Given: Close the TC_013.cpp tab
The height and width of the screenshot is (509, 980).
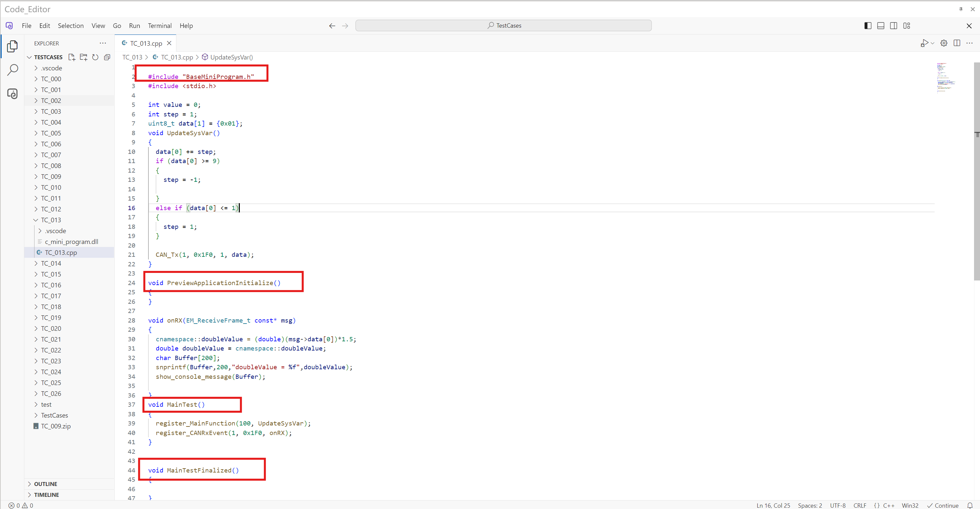Looking at the screenshot, I should pos(169,43).
